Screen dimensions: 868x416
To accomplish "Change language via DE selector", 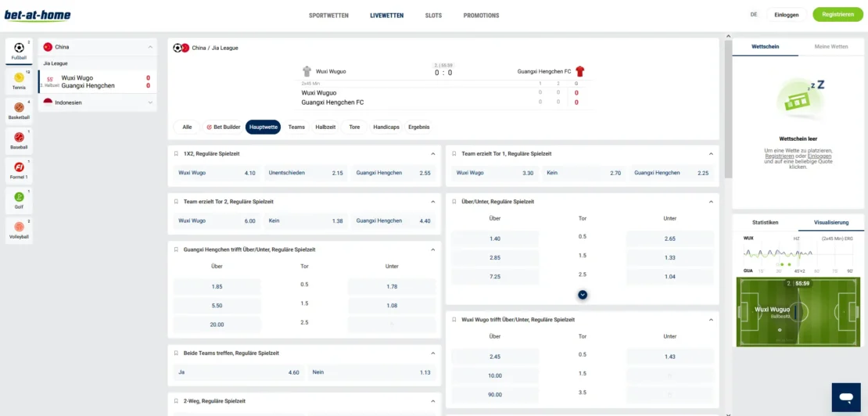I will coord(753,15).
